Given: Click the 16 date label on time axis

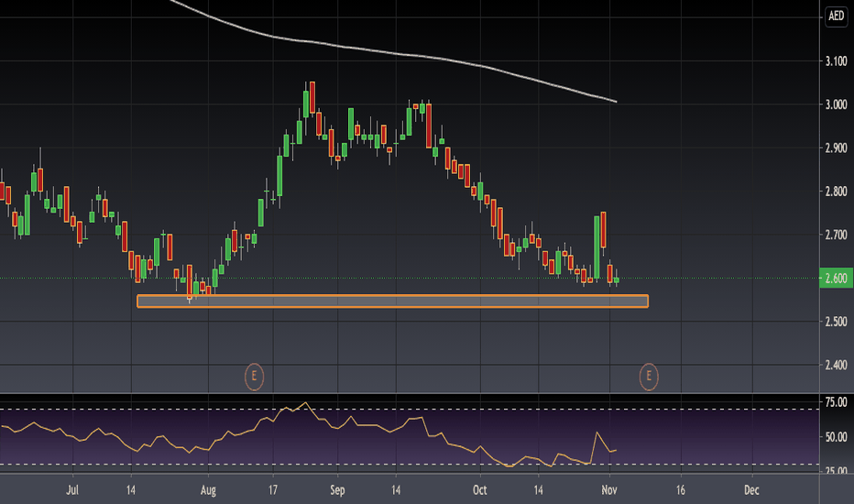Looking at the screenshot, I should click(x=681, y=490).
